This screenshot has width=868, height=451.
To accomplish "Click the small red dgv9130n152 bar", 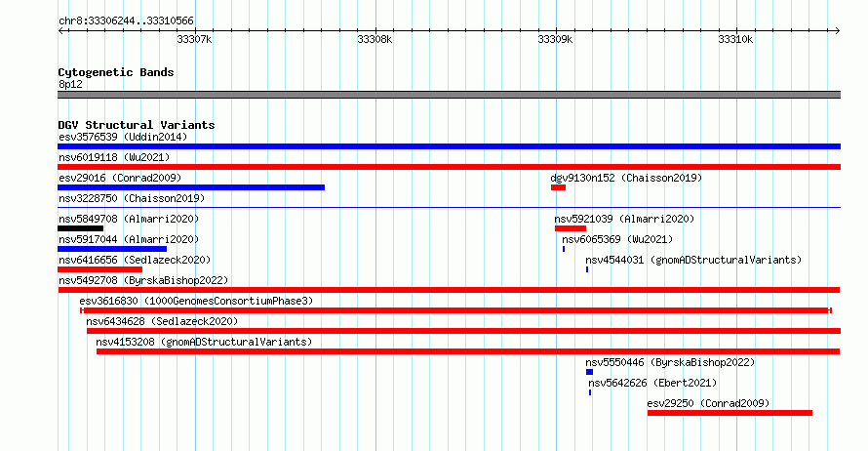I will pyautogui.click(x=558, y=187).
